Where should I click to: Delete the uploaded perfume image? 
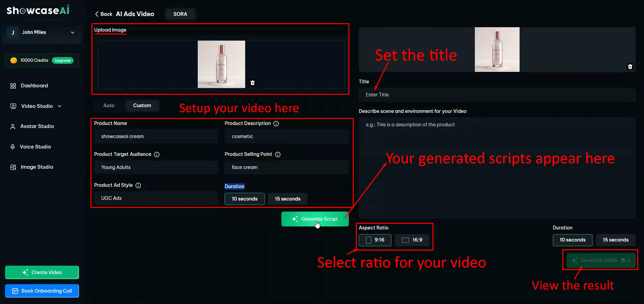pos(253,83)
